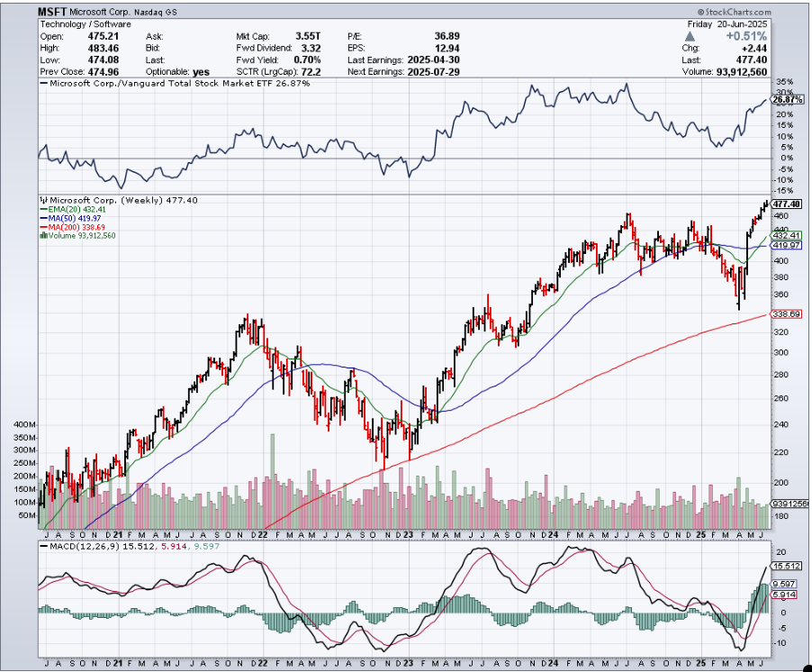
Task: Click the Fwd Dividend value 3.32
Action: [311, 48]
